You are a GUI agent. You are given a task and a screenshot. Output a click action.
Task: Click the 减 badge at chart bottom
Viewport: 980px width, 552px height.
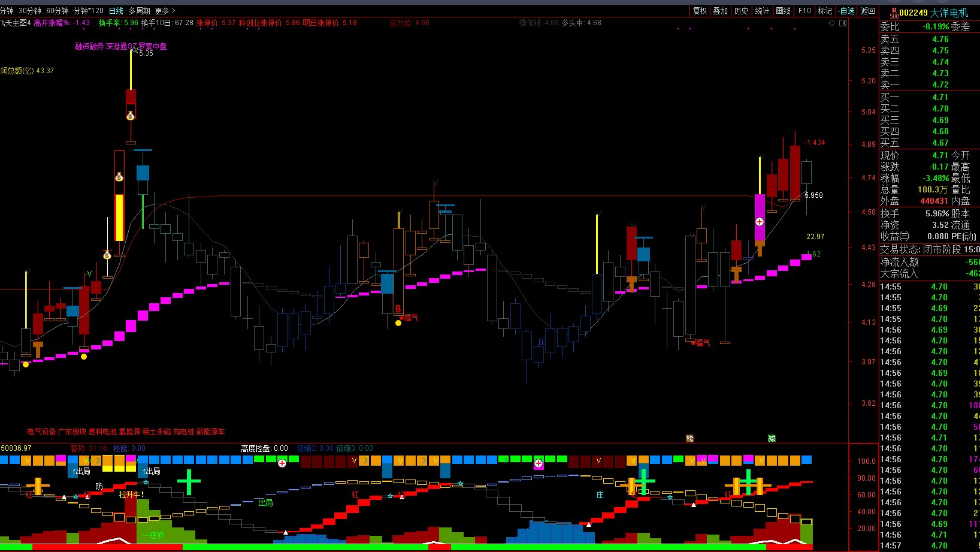(x=772, y=439)
